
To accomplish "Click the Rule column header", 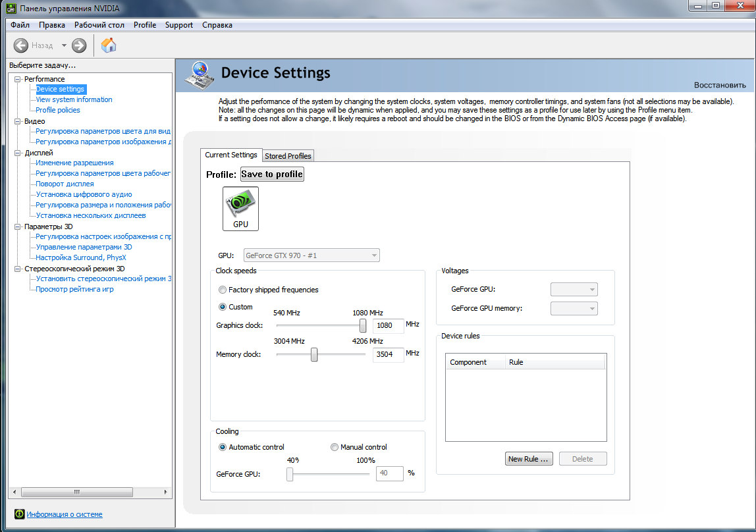I will tap(555, 362).
